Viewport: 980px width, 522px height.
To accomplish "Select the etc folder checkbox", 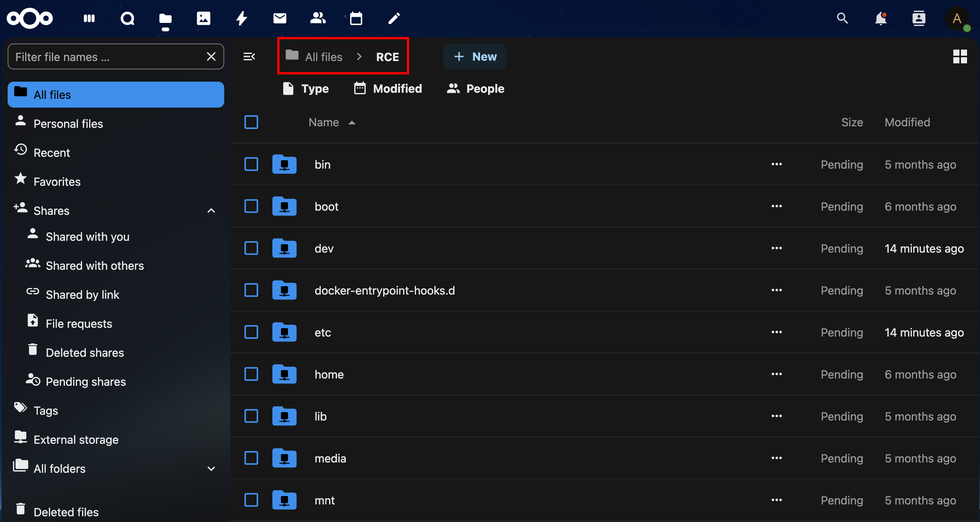I will (251, 332).
